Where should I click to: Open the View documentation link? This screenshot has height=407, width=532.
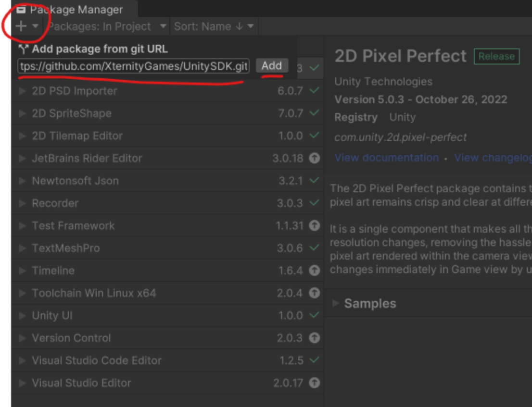click(x=386, y=158)
